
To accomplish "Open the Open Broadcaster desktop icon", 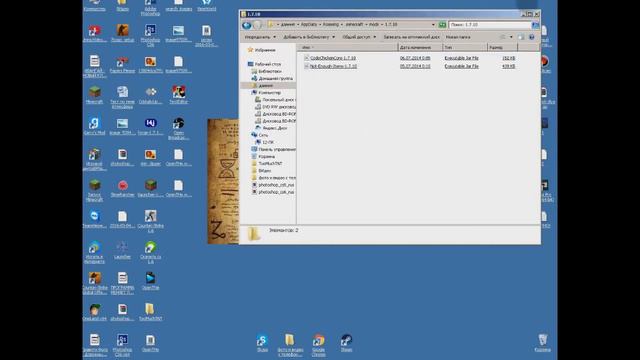I will pyautogui.click(x=178, y=128).
